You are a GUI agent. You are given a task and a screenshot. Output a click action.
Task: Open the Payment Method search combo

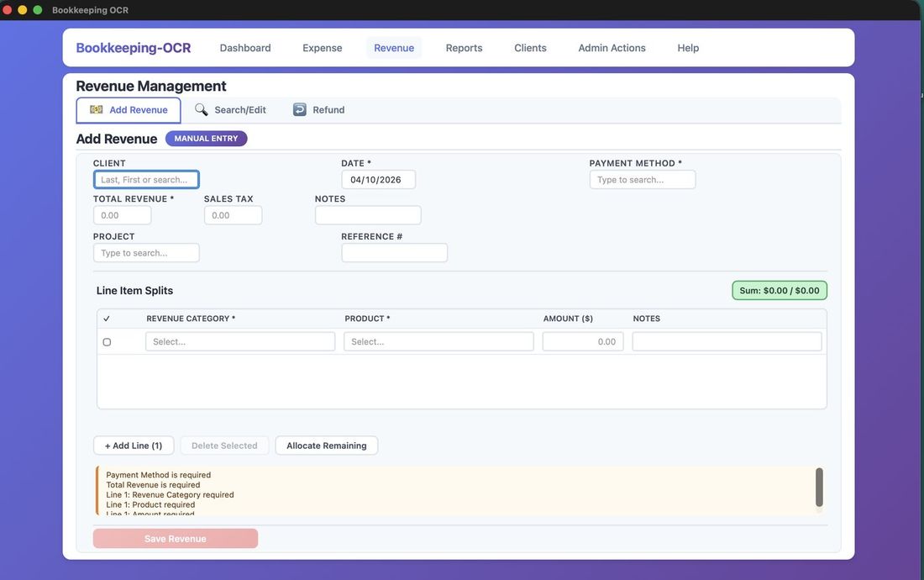(x=643, y=178)
